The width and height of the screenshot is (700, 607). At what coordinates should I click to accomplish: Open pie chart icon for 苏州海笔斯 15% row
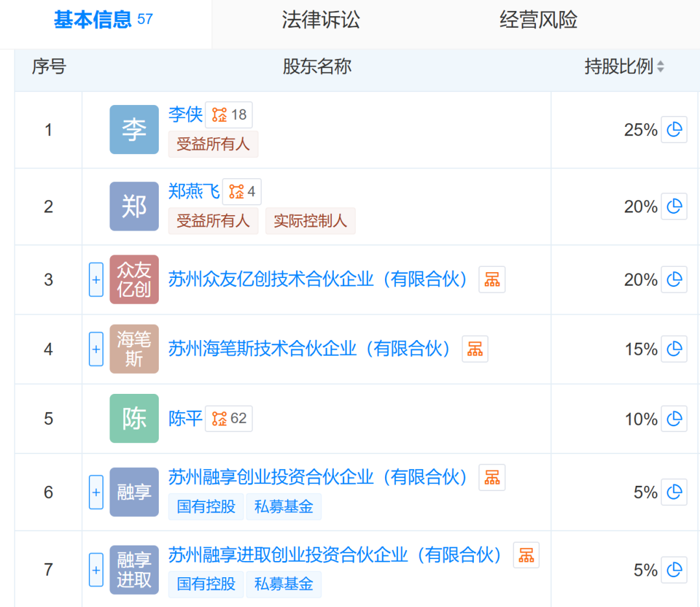tap(673, 349)
